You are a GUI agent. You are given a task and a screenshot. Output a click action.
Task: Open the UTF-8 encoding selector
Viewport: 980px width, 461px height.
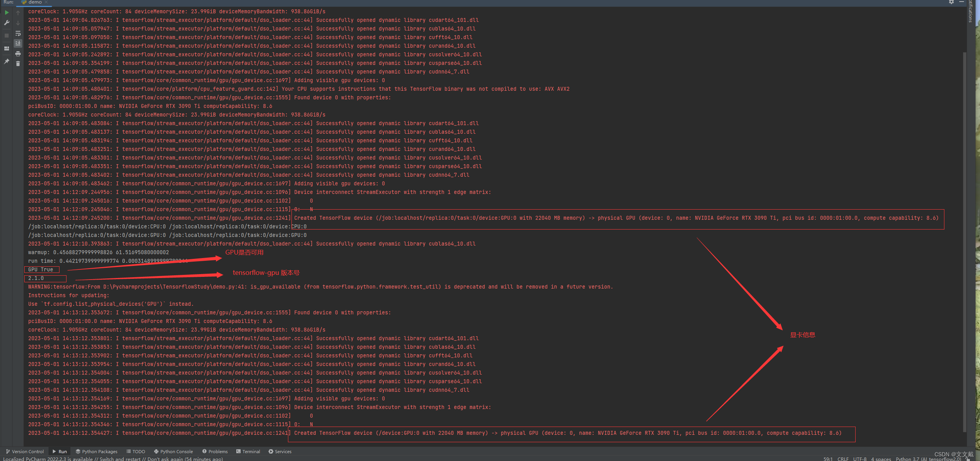(860, 459)
